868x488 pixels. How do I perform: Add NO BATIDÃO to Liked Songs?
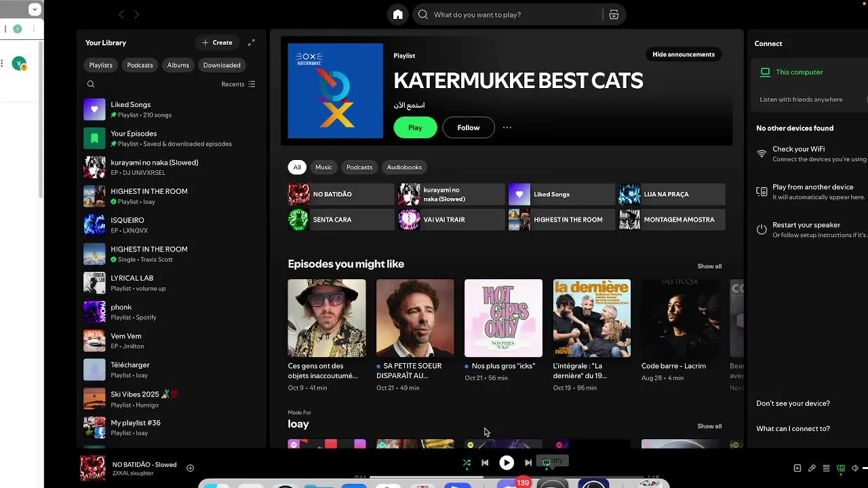click(x=191, y=468)
